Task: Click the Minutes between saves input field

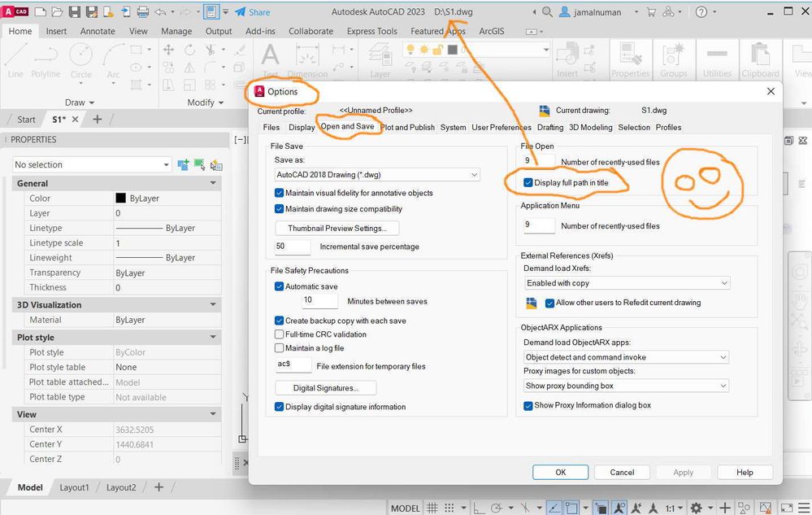Action: click(319, 300)
